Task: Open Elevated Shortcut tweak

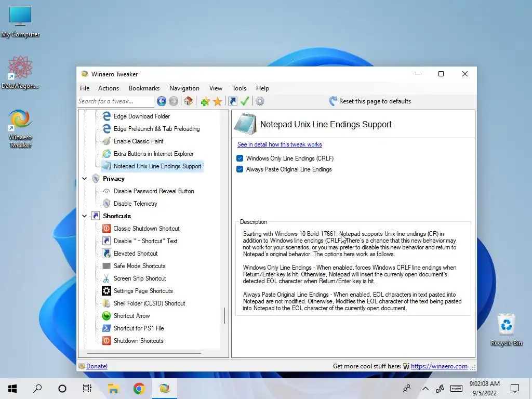Action: coord(136,254)
